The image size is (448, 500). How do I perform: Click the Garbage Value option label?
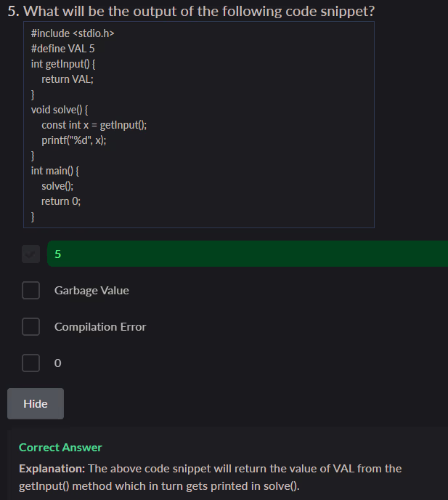(91, 291)
